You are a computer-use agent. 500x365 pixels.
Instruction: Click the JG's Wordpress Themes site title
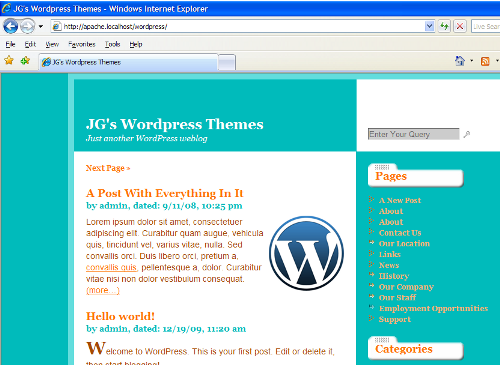click(x=175, y=124)
